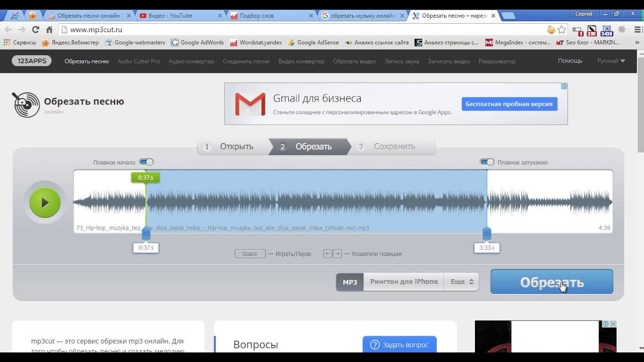Viewport: 644px width, 362px height.
Task: Bookmark page with star icon
Action: (561, 30)
